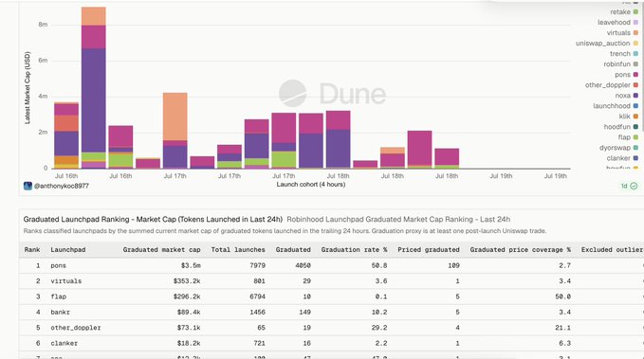Open Robinhood Launchpad Graduated Market Cap Ranking query
This screenshot has width=644, height=359.
pyautogui.click(x=398, y=220)
